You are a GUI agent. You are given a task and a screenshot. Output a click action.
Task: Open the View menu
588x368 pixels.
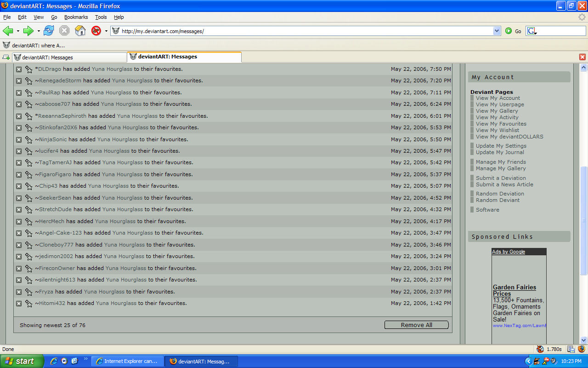39,17
